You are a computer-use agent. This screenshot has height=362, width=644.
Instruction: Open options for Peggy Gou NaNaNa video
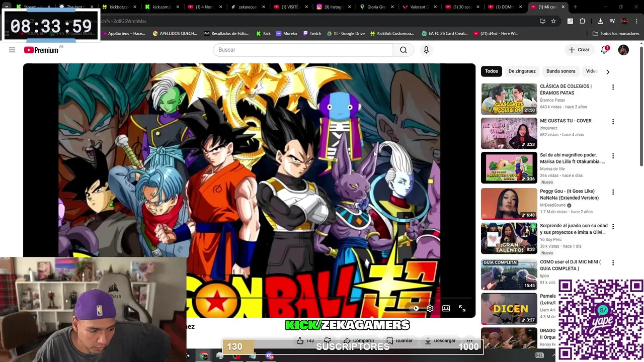point(613,192)
